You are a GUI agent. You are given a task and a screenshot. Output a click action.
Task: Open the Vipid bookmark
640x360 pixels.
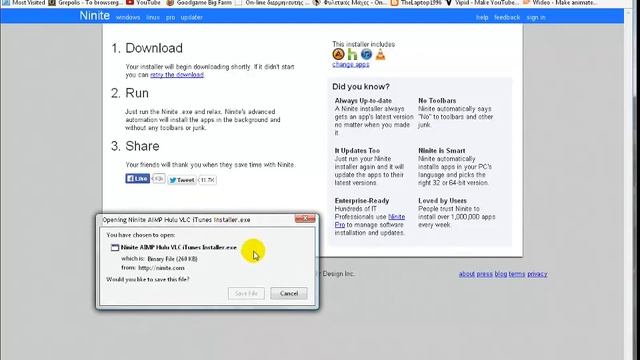coord(482,3)
